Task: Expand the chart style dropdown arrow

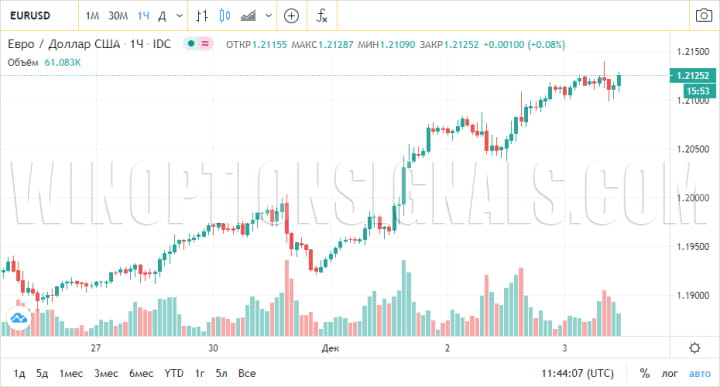Action: click(x=269, y=16)
